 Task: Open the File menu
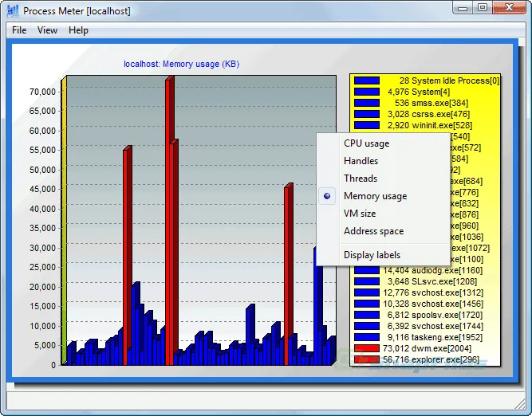(19, 30)
